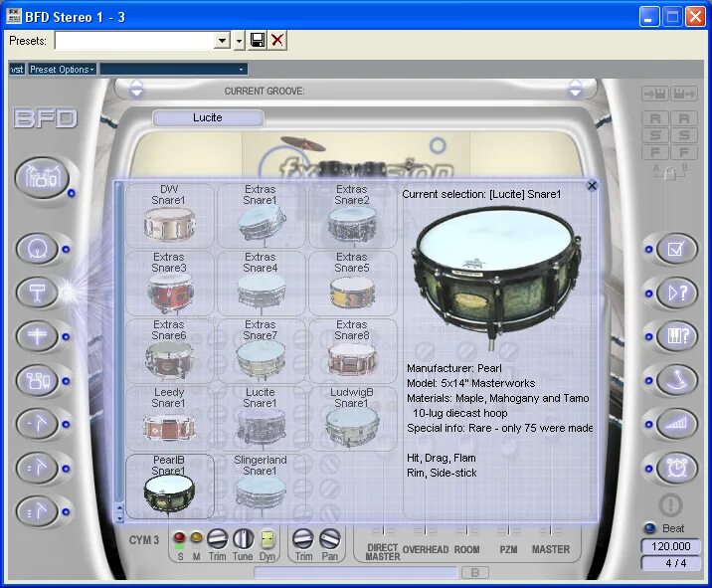The height and width of the screenshot is (588, 712).
Task: Toggle the Beat indicator light
Action: 650,528
